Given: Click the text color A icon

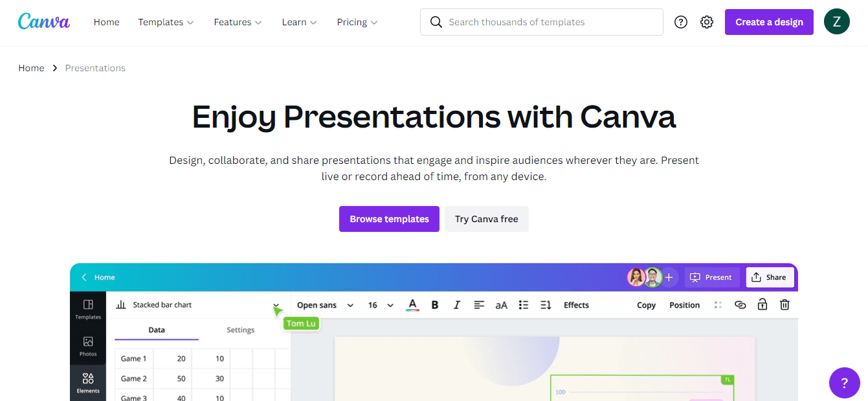Looking at the screenshot, I should (412, 305).
